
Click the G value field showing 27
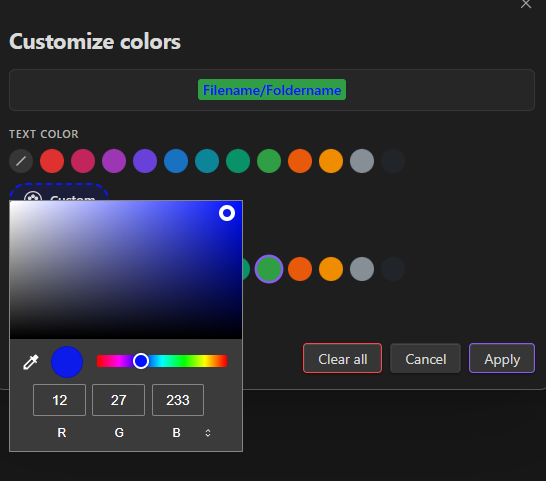118,400
